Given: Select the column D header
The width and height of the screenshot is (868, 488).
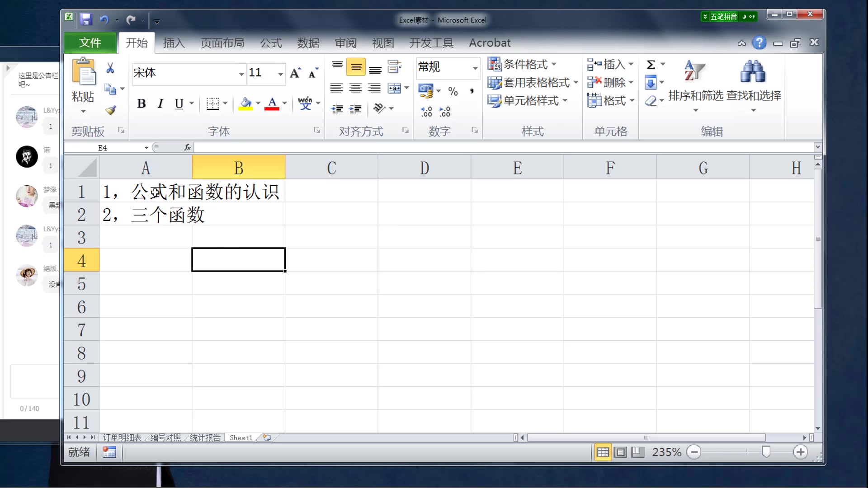Looking at the screenshot, I should [424, 168].
